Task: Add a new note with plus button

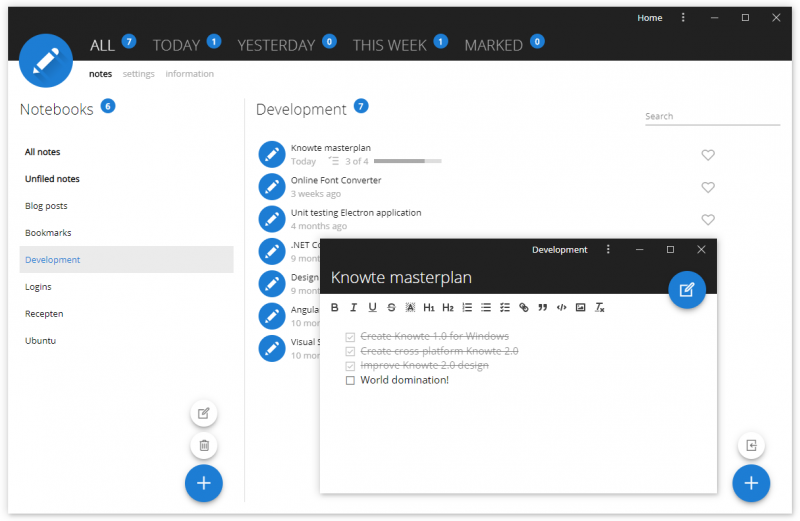Action: pyautogui.click(x=751, y=483)
